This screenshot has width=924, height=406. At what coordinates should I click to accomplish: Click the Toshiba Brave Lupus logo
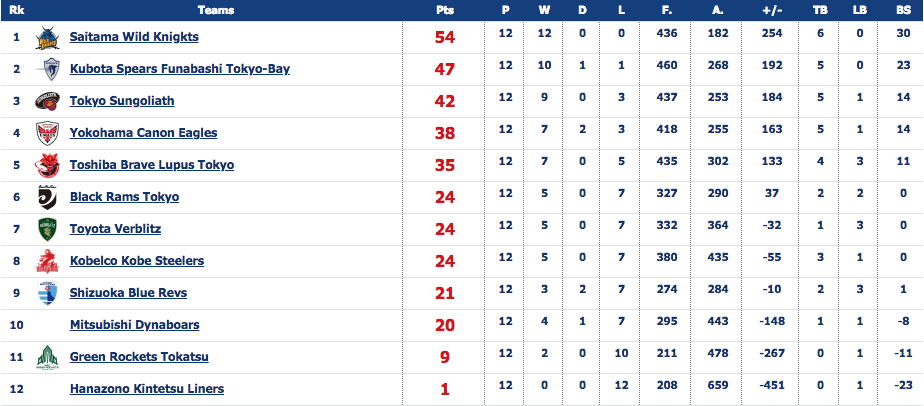(47, 165)
